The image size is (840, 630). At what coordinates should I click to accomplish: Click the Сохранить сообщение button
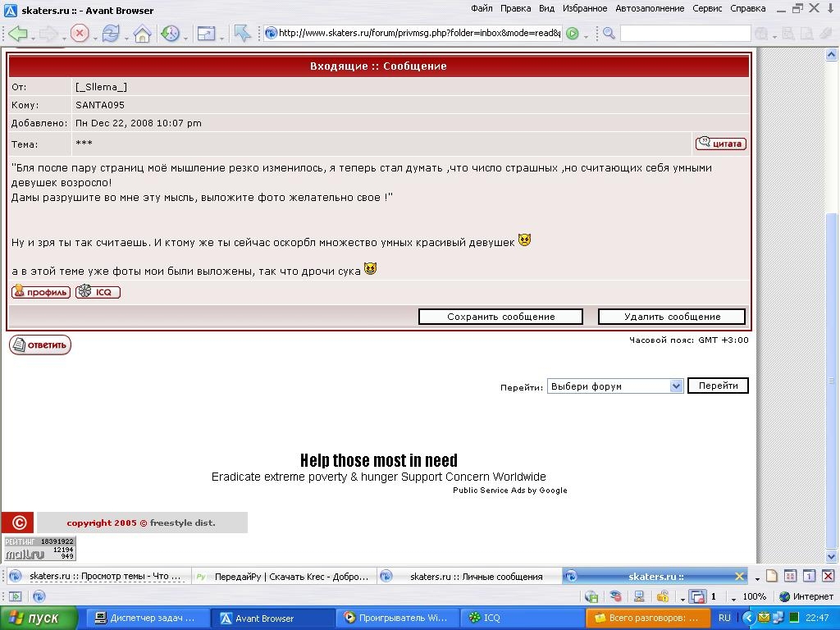[500, 317]
